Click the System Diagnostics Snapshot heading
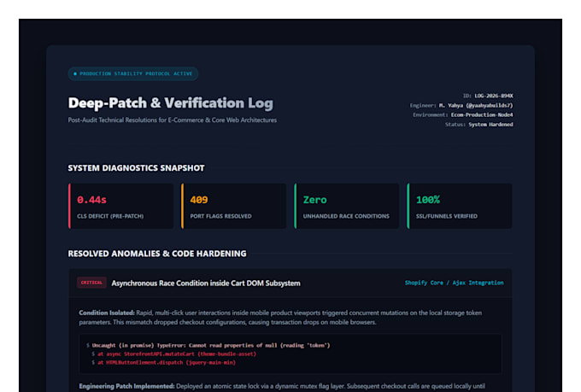This screenshot has height=392, width=581. pyautogui.click(x=136, y=168)
